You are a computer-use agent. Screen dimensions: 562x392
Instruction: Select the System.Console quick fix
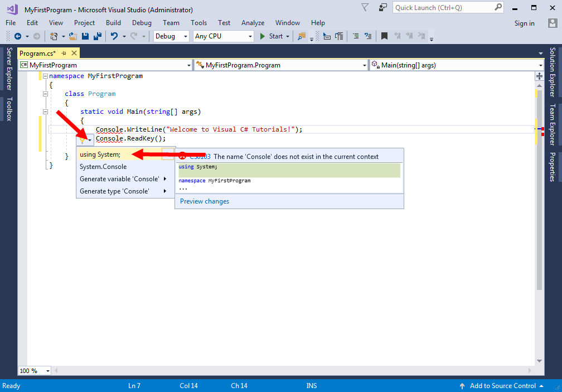125,167
